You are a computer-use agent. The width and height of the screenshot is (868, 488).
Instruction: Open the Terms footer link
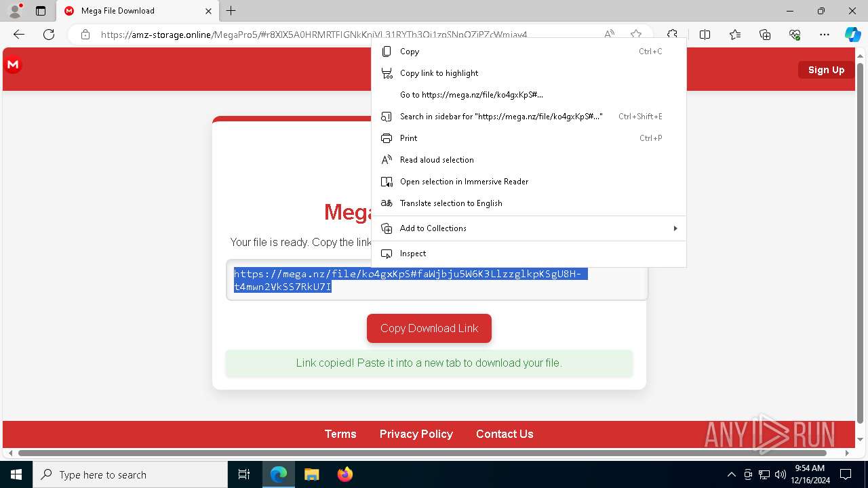pos(340,434)
